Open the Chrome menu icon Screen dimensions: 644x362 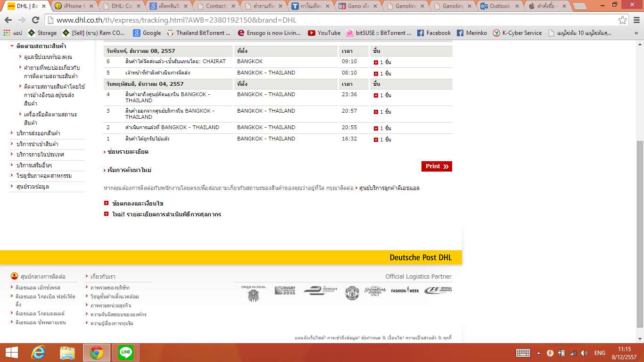(x=636, y=20)
